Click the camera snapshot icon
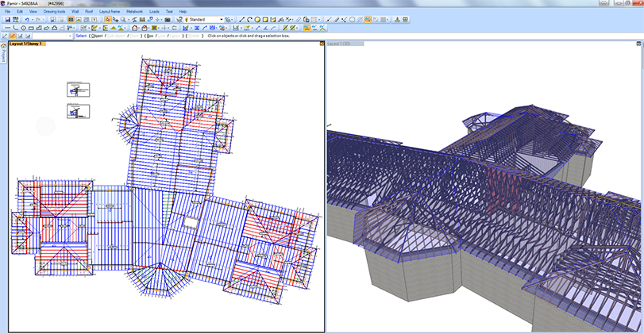 (168, 19)
